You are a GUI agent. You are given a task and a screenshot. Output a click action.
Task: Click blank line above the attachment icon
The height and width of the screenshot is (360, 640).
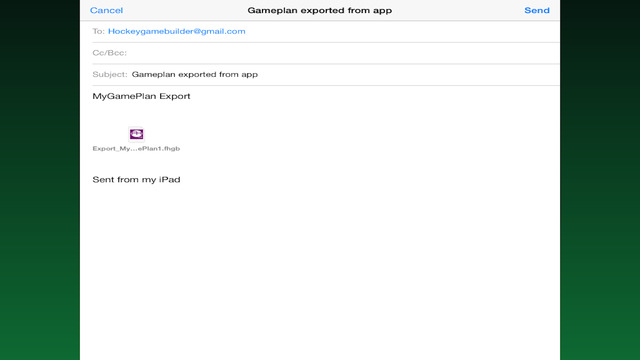(x=320, y=114)
